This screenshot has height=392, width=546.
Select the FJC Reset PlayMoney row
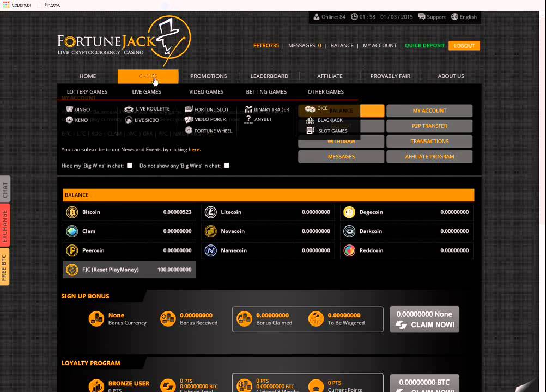[129, 269]
